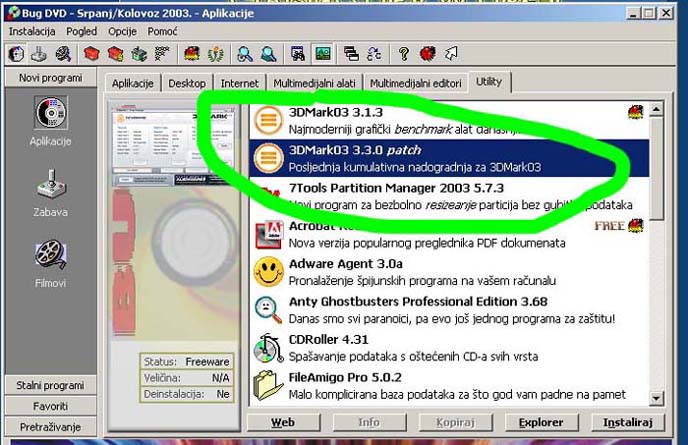This screenshot has width=688, height=445.
Task: Open the Pogled menu
Action: 82,32
